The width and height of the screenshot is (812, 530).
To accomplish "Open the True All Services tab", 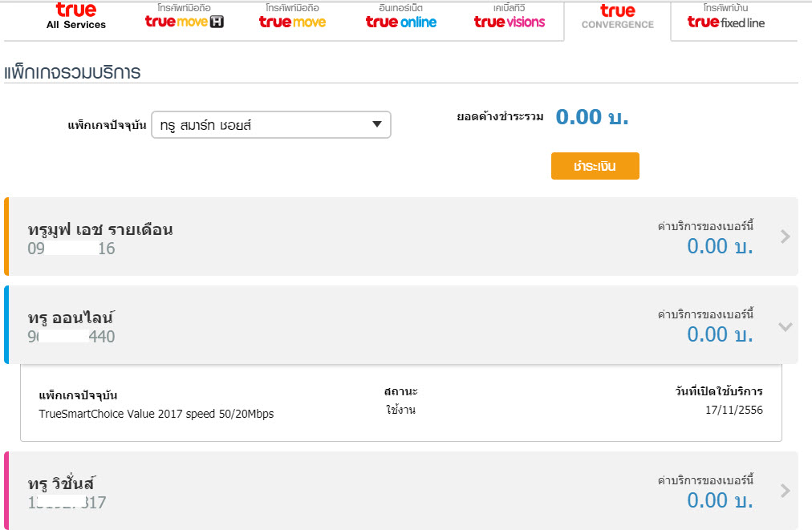I will (x=76, y=16).
